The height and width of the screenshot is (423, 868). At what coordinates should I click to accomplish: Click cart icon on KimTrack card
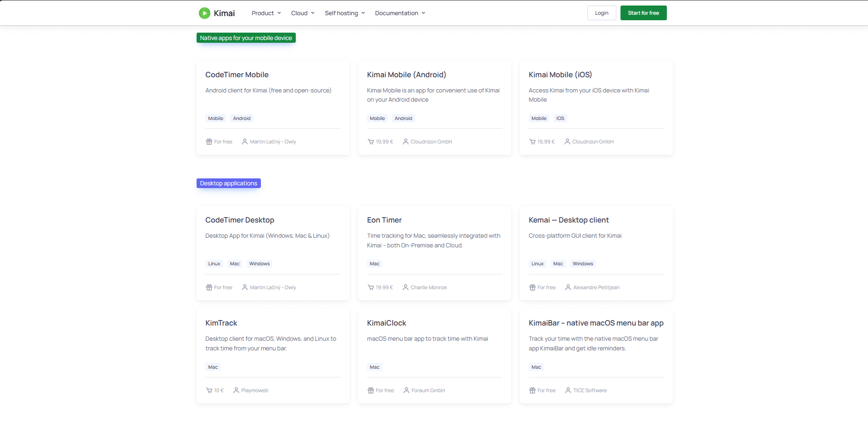coord(209,390)
